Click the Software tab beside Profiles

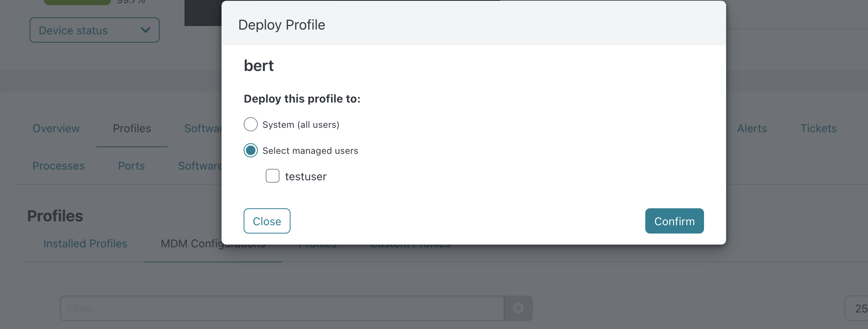(x=203, y=128)
